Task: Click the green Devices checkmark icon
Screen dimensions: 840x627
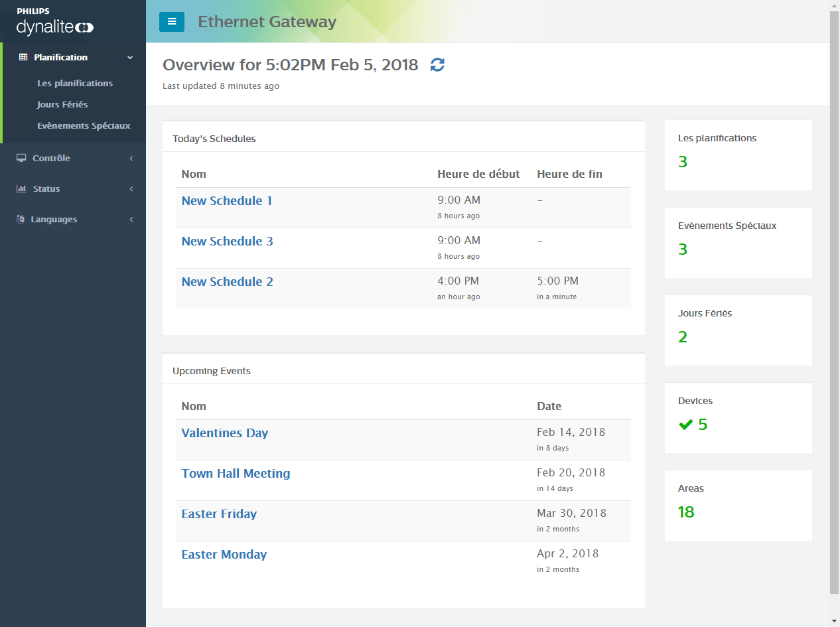Action: pos(685,425)
